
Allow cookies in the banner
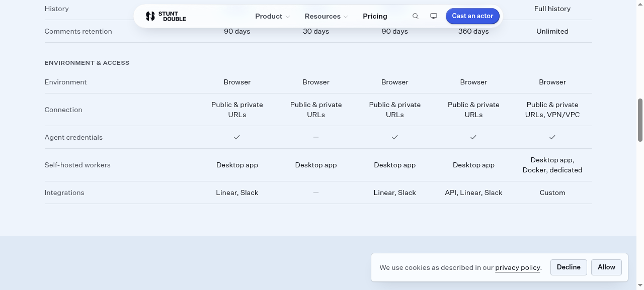coord(606,267)
